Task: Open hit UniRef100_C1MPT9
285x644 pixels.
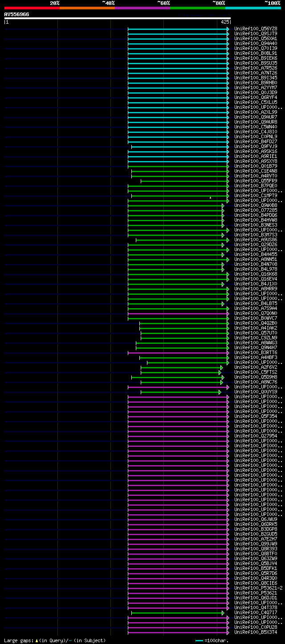Action: tap(256, 195)
